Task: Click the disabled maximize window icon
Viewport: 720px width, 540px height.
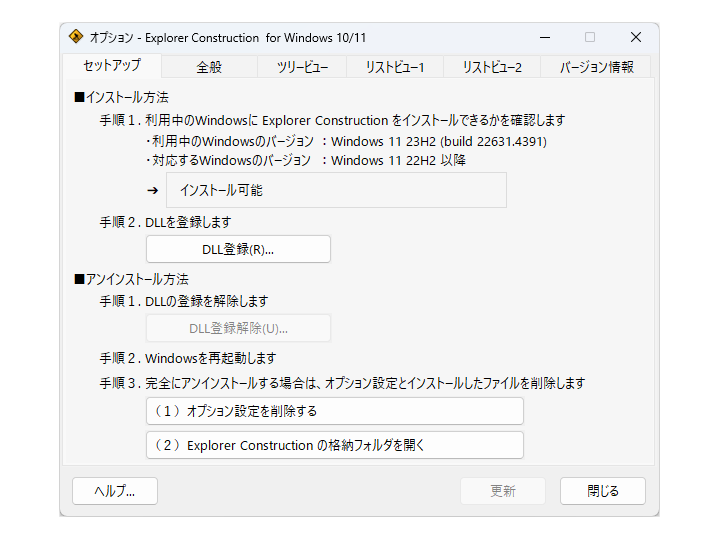Action: pyautogui.click(x=590, y=37)
